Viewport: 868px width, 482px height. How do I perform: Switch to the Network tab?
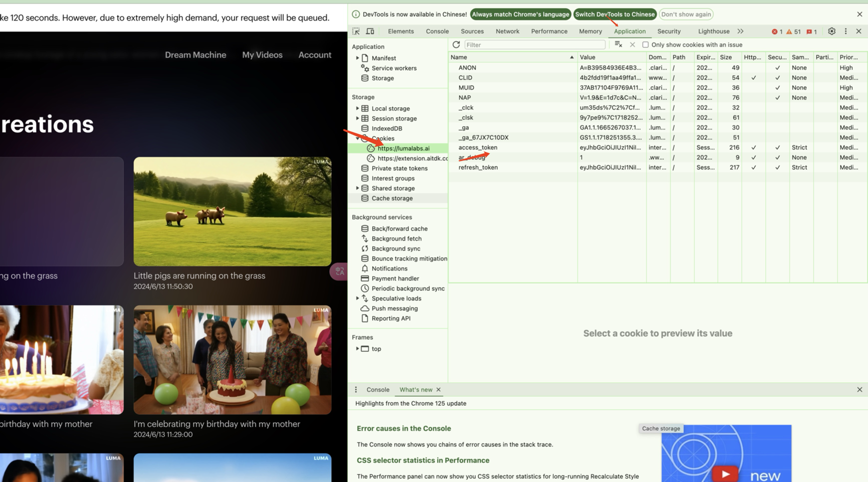tap(507, 31)
